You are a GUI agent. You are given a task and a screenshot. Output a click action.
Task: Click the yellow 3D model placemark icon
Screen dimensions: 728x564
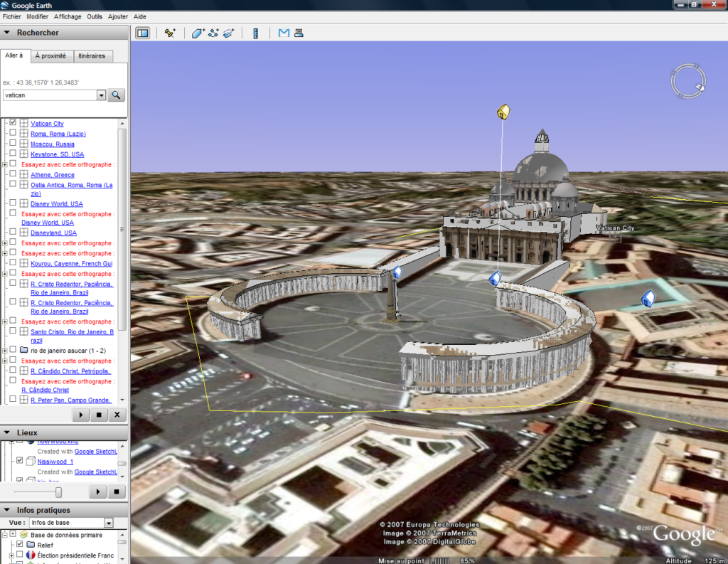click(503, 112)
